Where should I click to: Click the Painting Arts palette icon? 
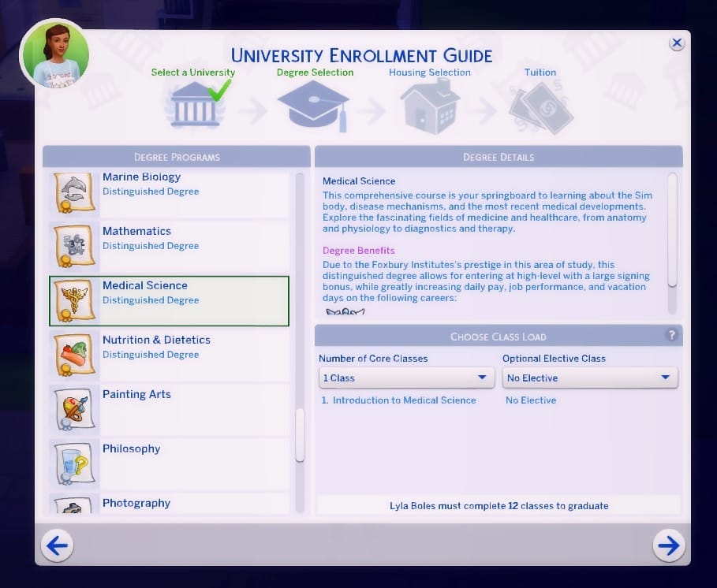coord(74,410)
